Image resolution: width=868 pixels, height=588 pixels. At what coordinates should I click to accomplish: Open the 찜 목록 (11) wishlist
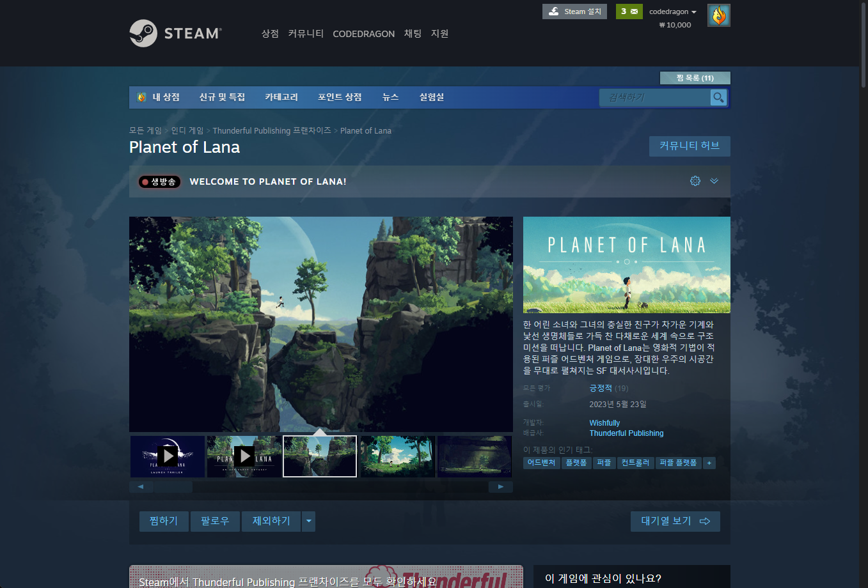(695, 78)
